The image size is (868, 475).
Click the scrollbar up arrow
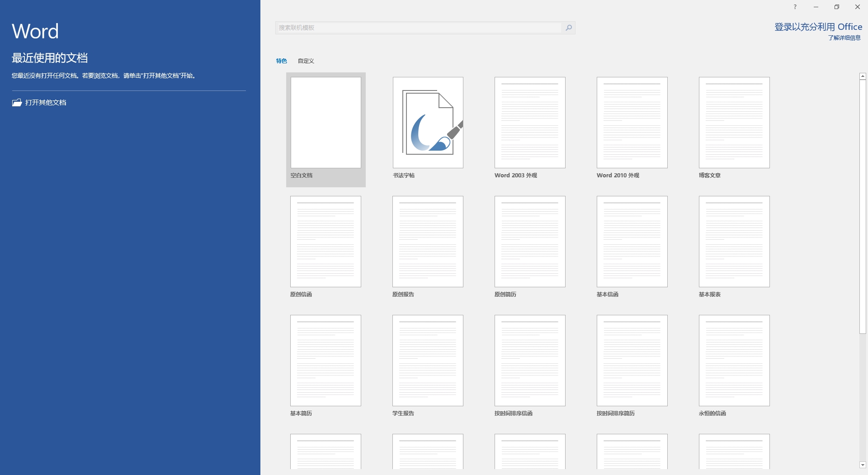(x=863, y=76)
